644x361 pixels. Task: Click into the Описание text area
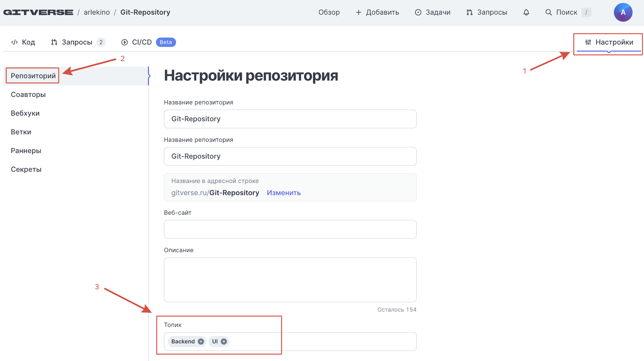click(x=290, y=280)
